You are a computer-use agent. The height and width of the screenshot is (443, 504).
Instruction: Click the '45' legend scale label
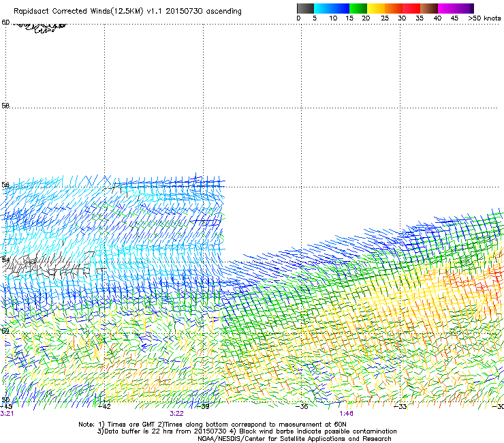(454, 18)
